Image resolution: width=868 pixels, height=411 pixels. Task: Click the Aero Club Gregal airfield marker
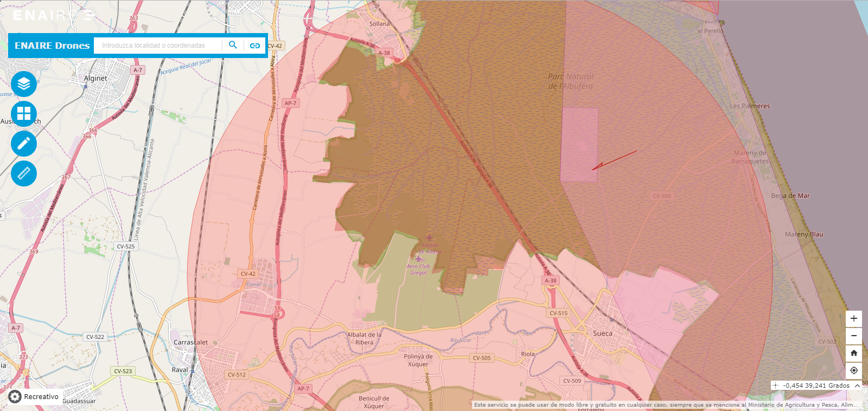pyautogui.click(x=418, y=259)
